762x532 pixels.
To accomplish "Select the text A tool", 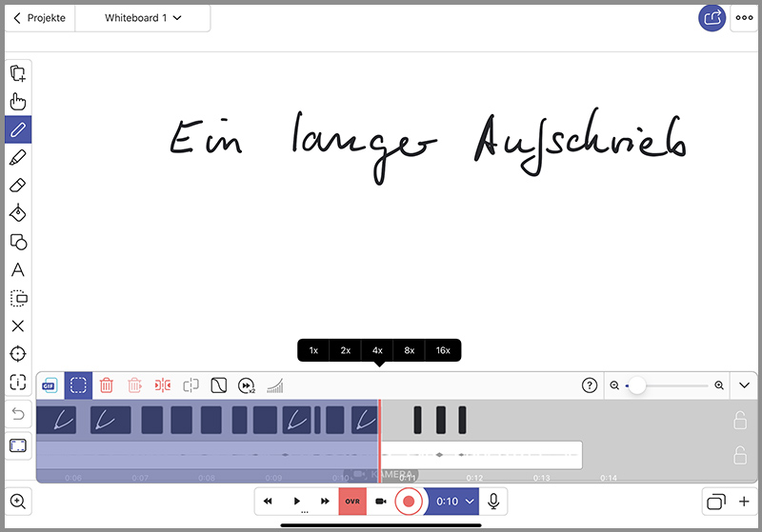I will click(18, 270).
